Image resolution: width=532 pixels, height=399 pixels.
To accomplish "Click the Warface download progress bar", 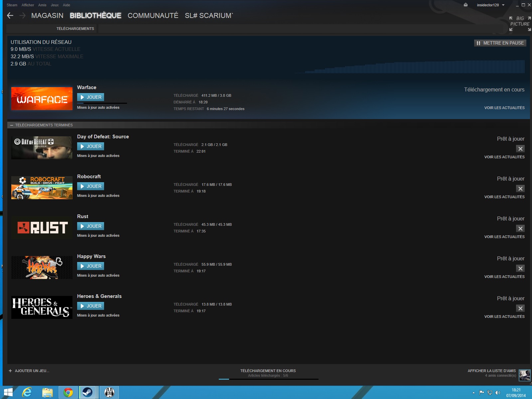I will click(102, 103).
